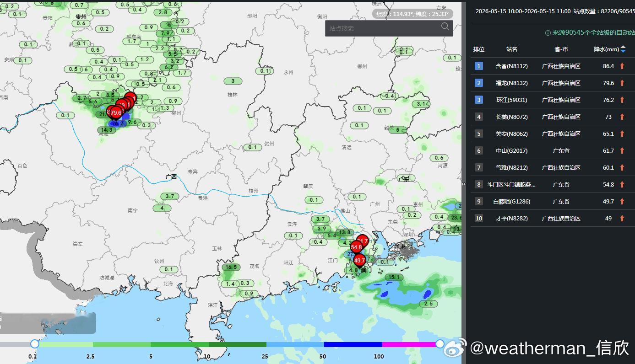
Task: Click the red up arrow in the 含香 row
Action: tap(622, 66)
